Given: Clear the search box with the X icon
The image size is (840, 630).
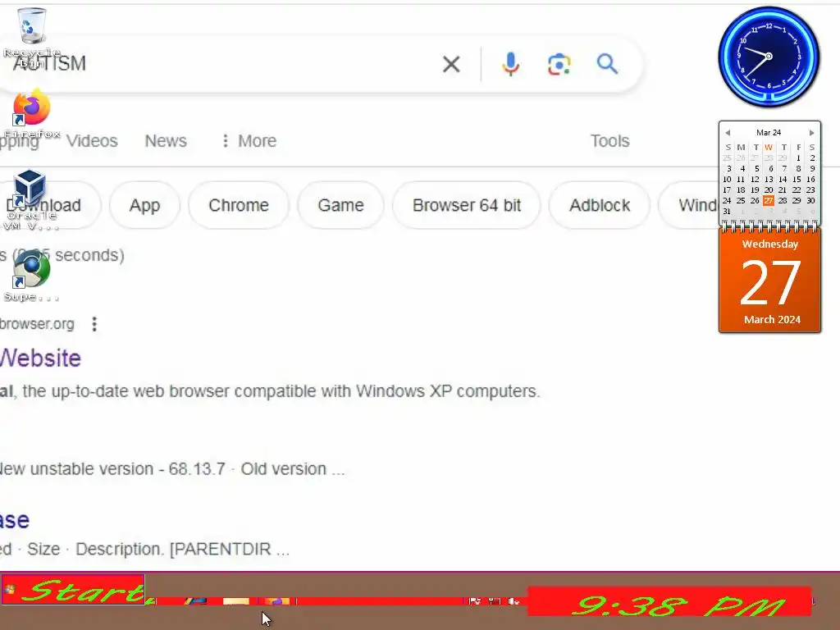Looking at the screenshot, I should click(x=451, y=64).
